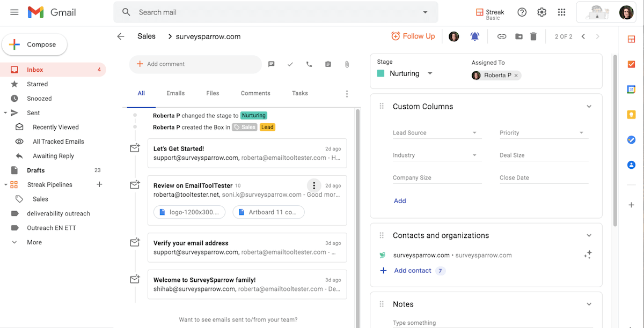Open Gmail settings gear

(x=541, y=12)
